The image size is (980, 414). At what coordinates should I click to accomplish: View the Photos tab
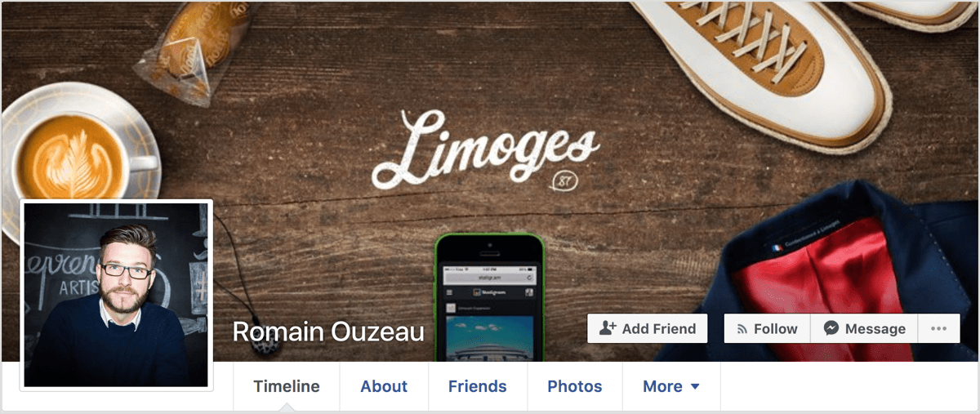575,386
